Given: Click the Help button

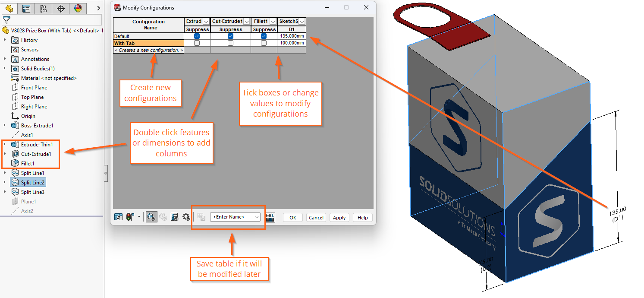Looking at the screenshot, I should 362,217.
